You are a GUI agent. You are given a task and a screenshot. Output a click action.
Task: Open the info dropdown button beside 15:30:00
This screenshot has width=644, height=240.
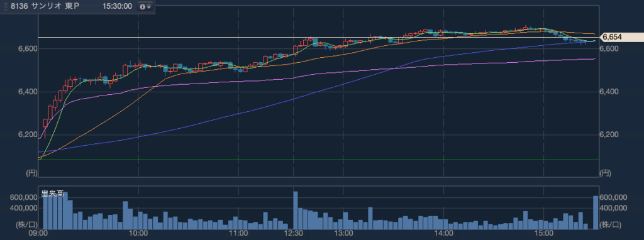145,6
